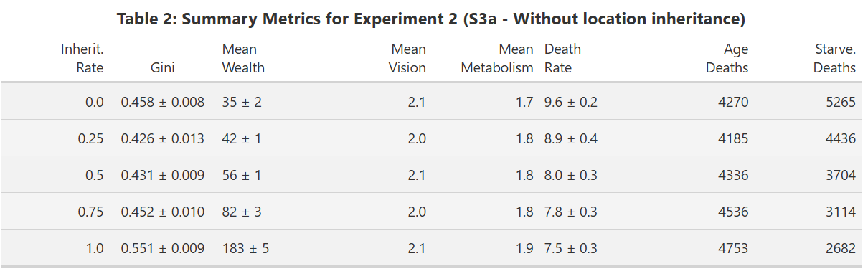Click the Death Rate cell 8.0 ± 0.3

pyautogui.click(x=571, y=175)
